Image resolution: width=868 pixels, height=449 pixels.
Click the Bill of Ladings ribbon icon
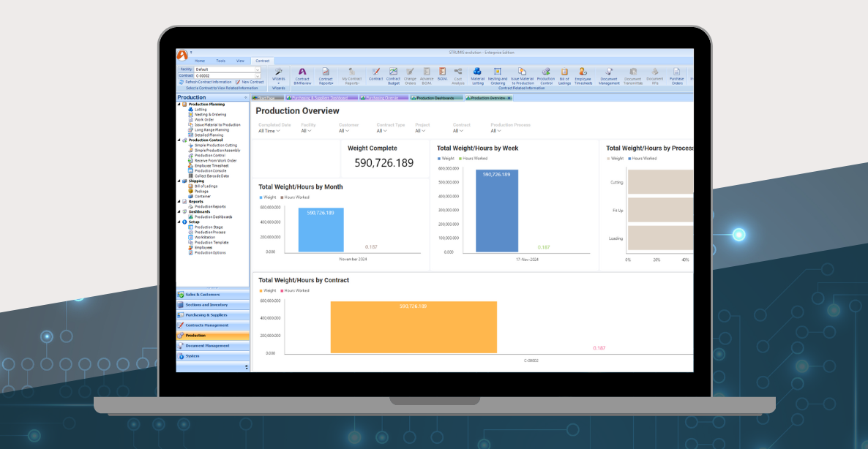pos(564,75)
